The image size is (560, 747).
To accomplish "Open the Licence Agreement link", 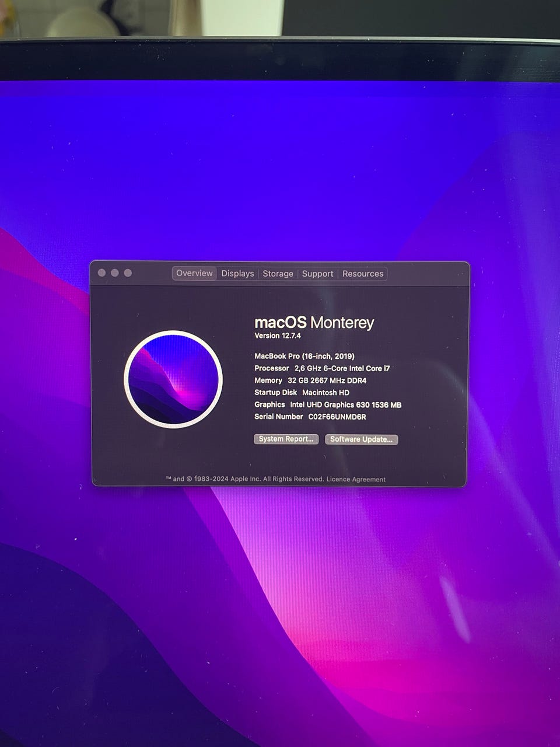I will [x=356, y=479].
